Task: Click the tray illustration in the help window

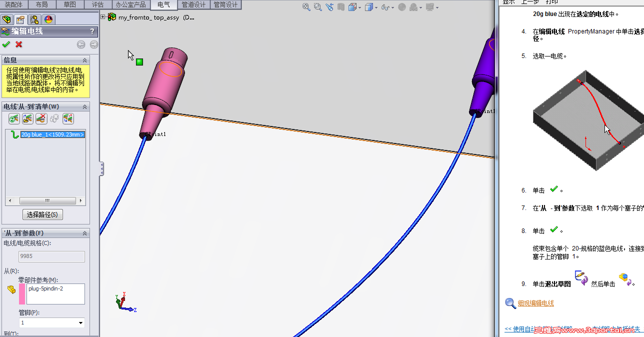Action: pos(588,120)
